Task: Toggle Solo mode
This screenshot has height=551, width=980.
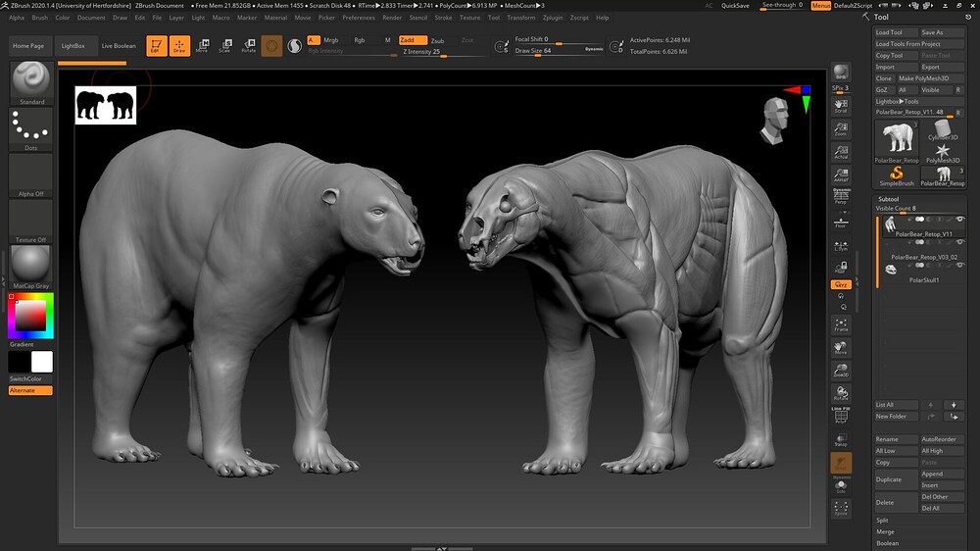Action: click(x=841, y=486)
